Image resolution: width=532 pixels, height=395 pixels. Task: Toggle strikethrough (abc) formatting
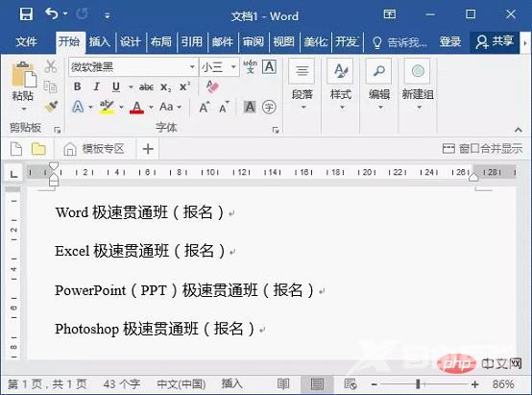pyautogui.click(x=146, y=87)
